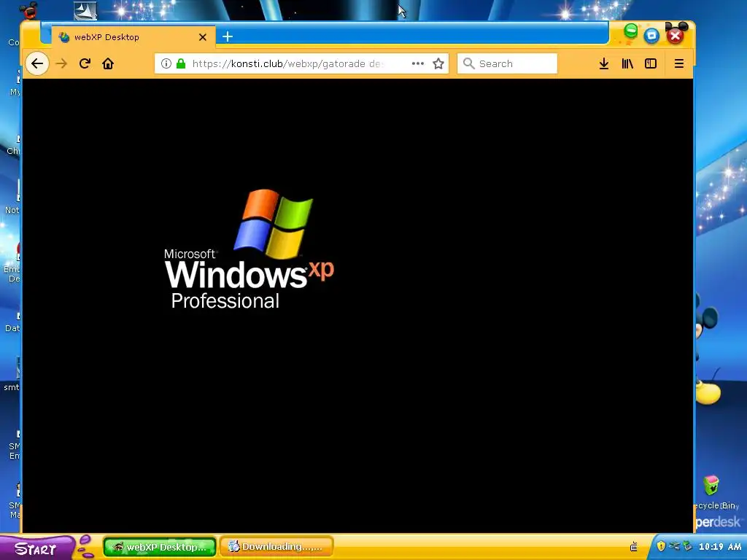Open a new tab with the plus
The image size is (747, 560).
pos(228,36)
